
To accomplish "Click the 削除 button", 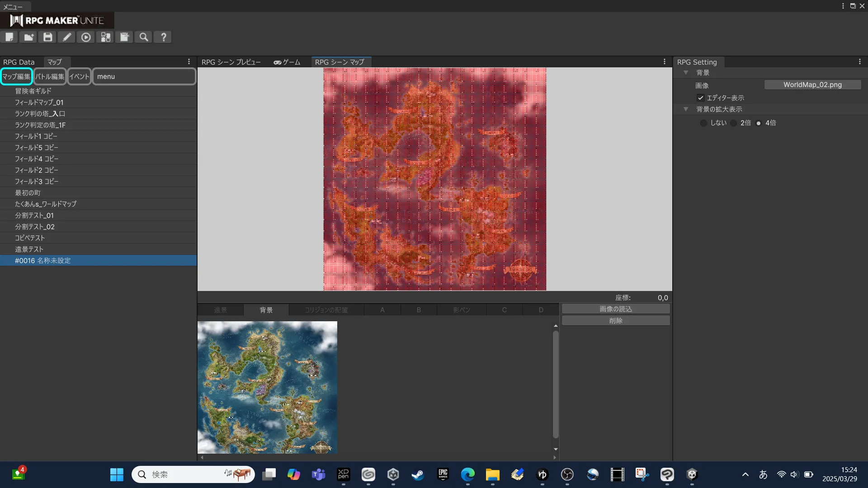I will [x=616, y=321].
